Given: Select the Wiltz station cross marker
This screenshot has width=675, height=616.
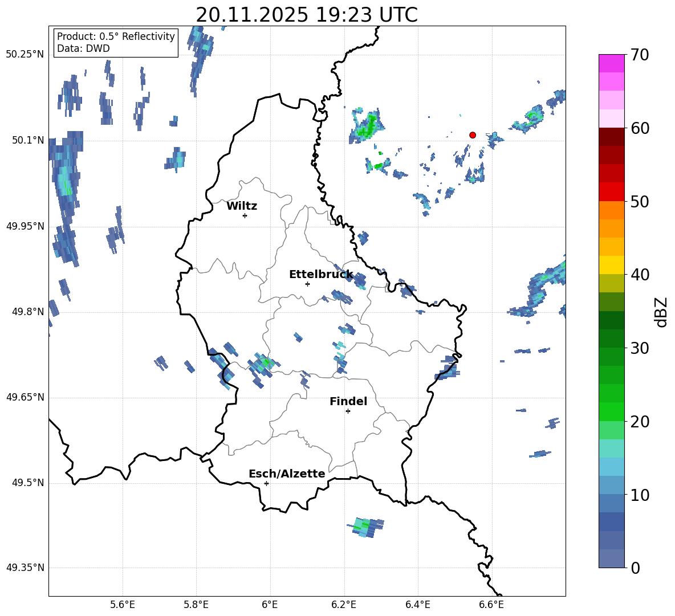Looking at the screenshot, I should 245,215.
